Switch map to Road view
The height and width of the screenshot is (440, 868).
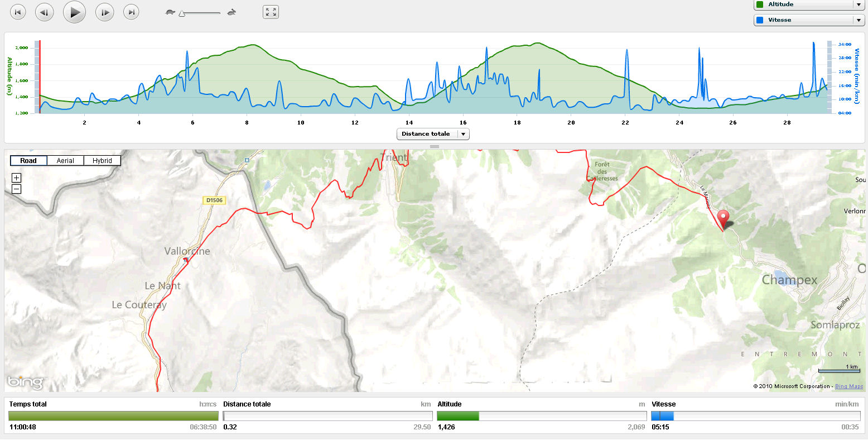[x=28, y=161]
